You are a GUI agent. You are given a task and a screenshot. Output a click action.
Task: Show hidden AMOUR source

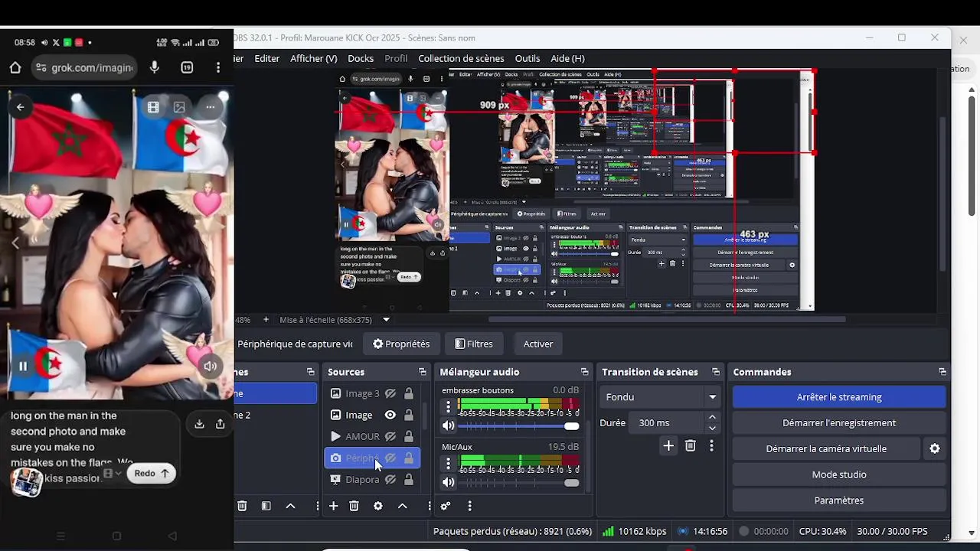click(x=390, y=436)
